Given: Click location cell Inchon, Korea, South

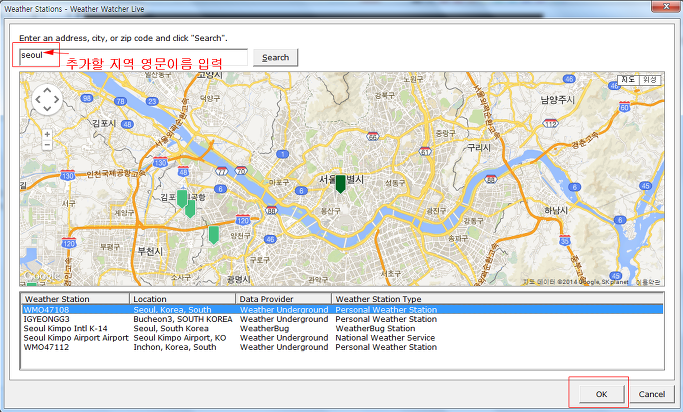Looking at the screenshot, I should pos(175,347).
